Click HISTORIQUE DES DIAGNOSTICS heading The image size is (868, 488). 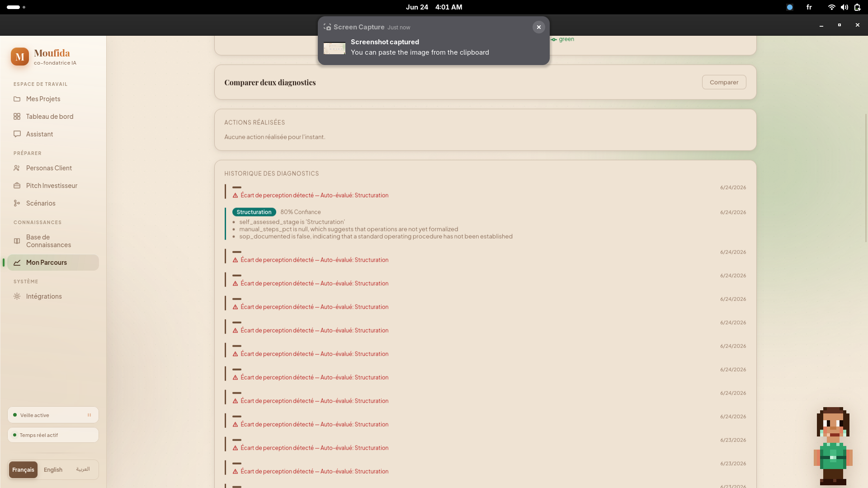coord(271,174)
